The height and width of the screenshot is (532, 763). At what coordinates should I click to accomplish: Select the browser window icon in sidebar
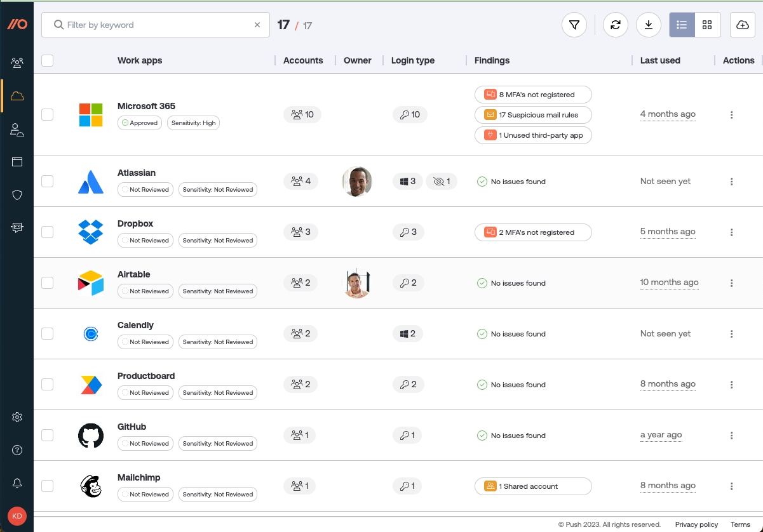click(x=17, y=162)
